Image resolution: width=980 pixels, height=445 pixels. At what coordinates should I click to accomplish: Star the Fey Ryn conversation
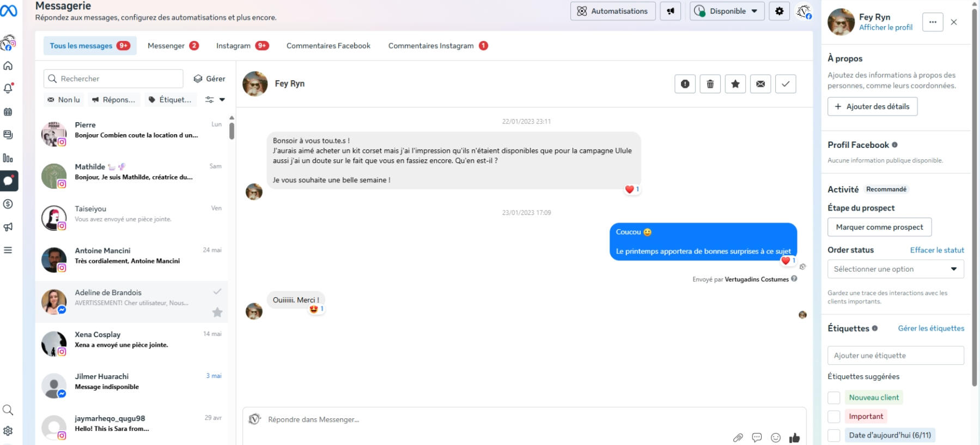735,84
